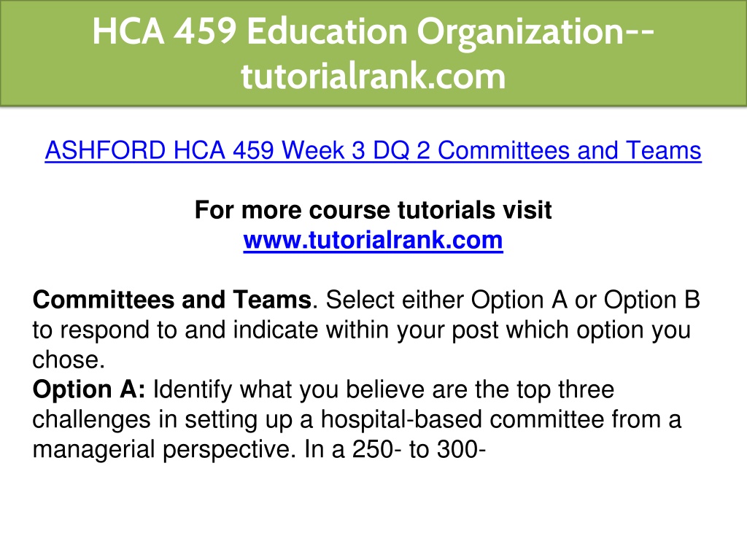Click the word 'challenges' in the body text

91,420
